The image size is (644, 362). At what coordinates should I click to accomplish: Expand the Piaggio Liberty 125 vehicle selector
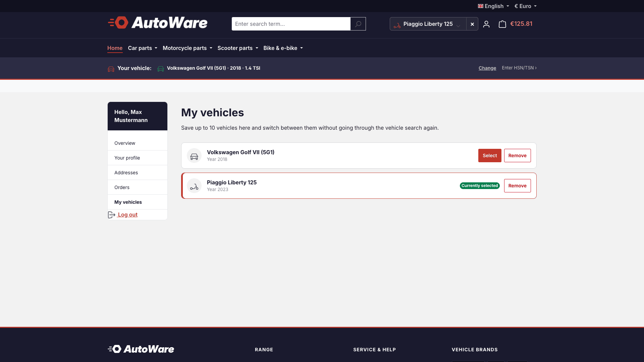point(428,24)
